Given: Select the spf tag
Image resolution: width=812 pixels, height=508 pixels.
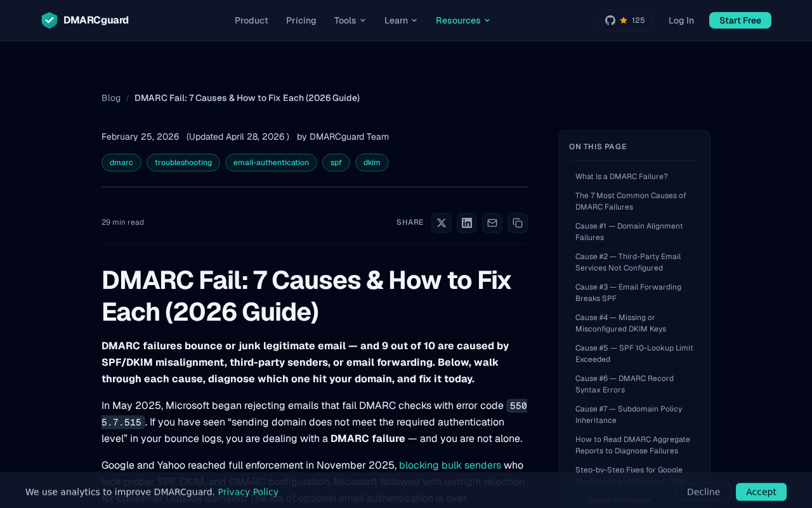Looking at the screenshot, I should 336,163.
